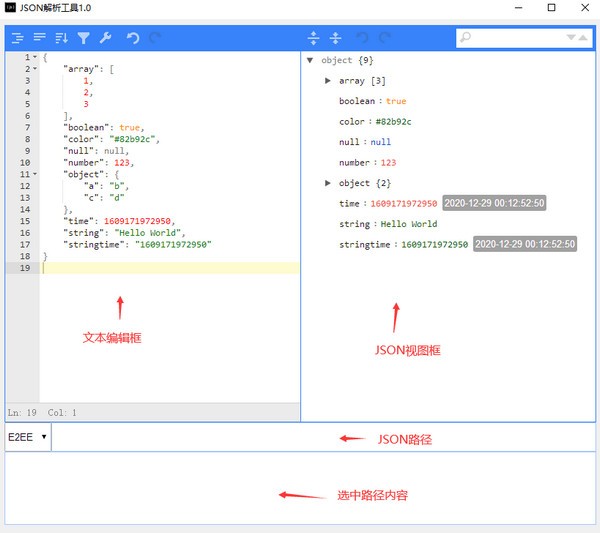Fold the "object" block at line 11

pos(35,174)
